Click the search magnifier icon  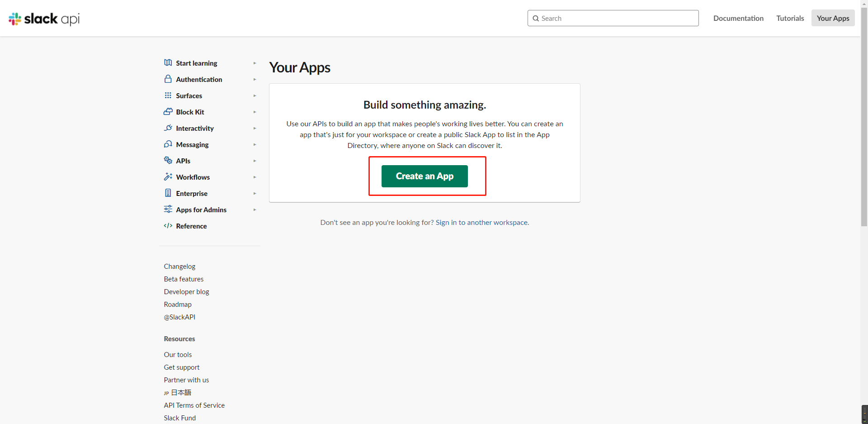536,19
